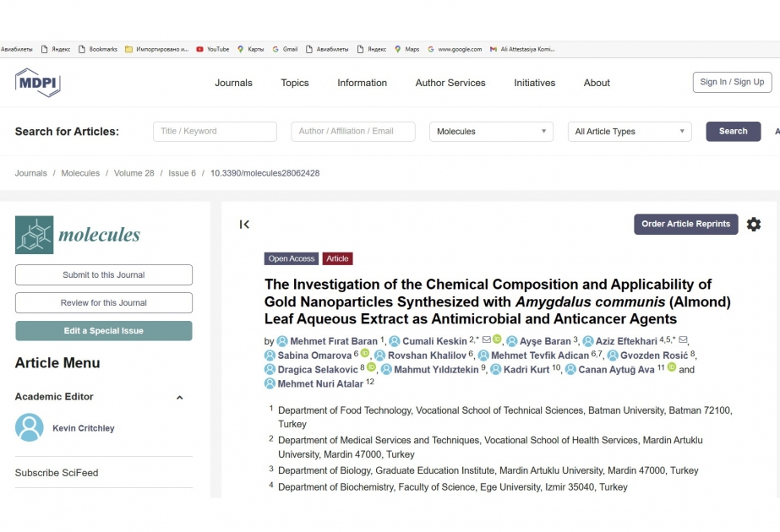The height and width of the screenshot is (532, 780).
Task: Open Cumali Keskin's email envelope icon
Action: click(x=487, y=339)
